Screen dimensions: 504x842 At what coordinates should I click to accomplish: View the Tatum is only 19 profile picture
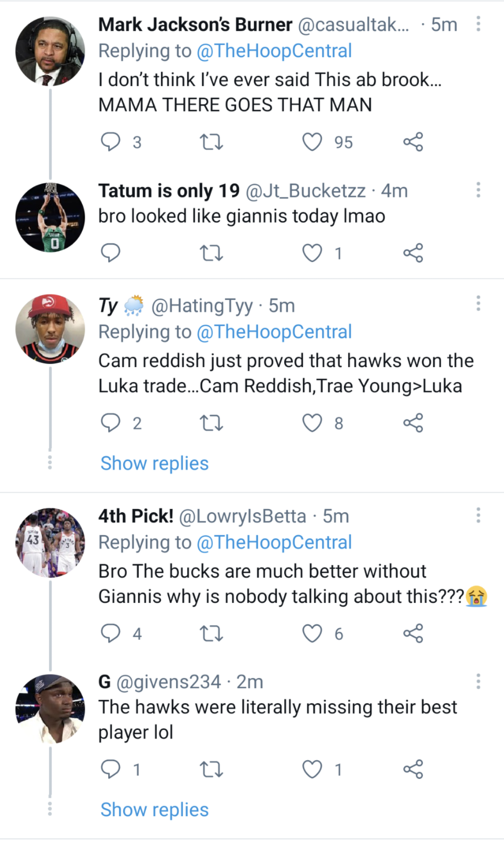[x=50, y=217]
